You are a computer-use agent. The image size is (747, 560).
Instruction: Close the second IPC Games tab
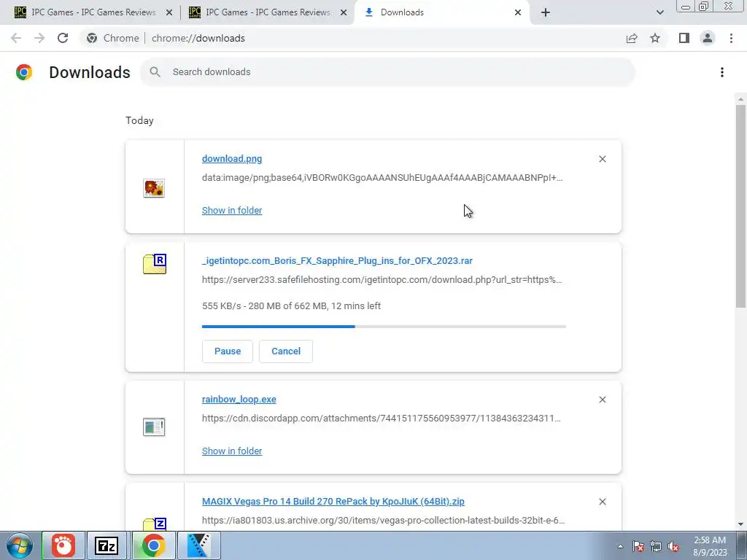coord(344,12)
